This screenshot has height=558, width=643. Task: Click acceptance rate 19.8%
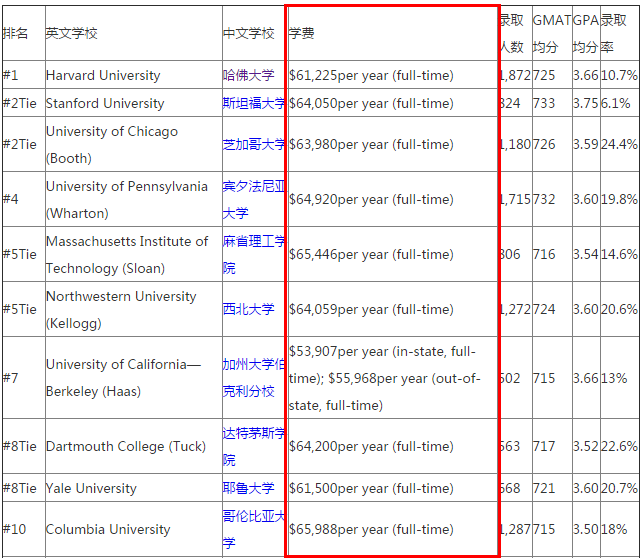(619, 199)
